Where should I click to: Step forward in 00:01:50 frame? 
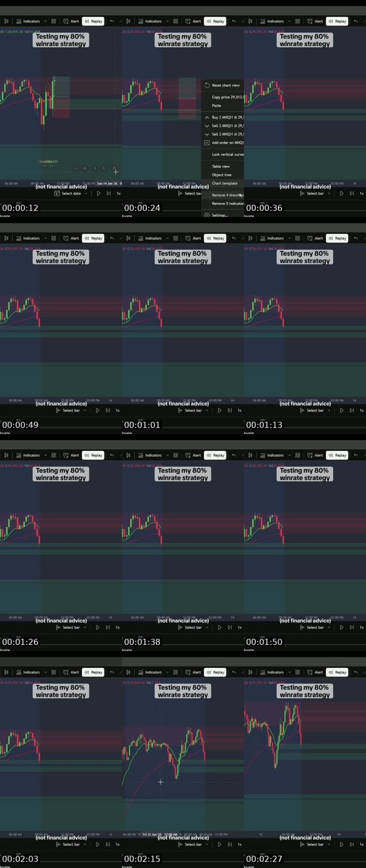tap(351, 628)
